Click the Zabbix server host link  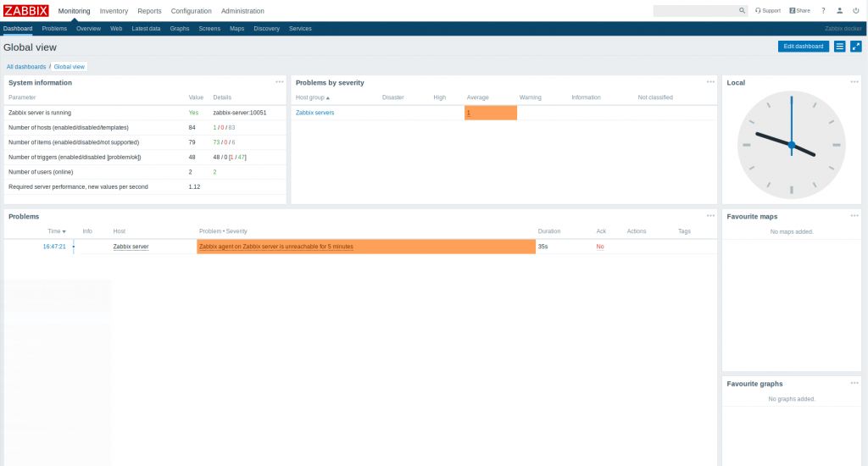tap(131, 247)
